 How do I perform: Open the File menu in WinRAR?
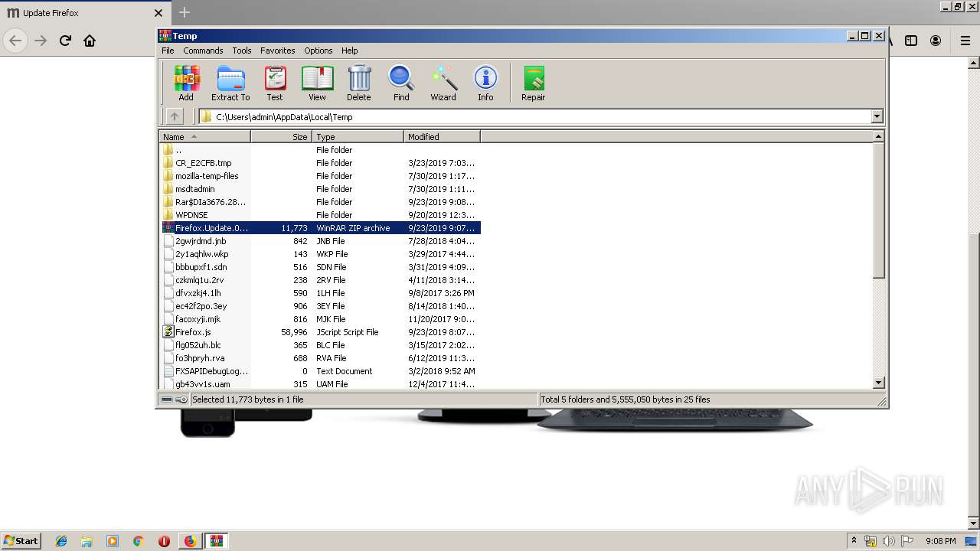(x=168, y=51)
